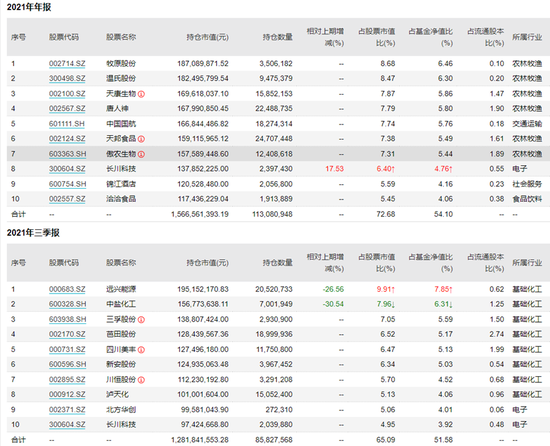Open stock code link 603938.SH
550x446 pixels.
[67, 319]
